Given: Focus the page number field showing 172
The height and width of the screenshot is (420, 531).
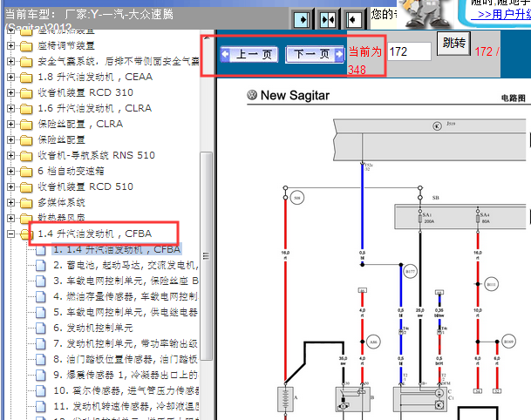Looking at the screenshot, I should (x=409, y=51).
